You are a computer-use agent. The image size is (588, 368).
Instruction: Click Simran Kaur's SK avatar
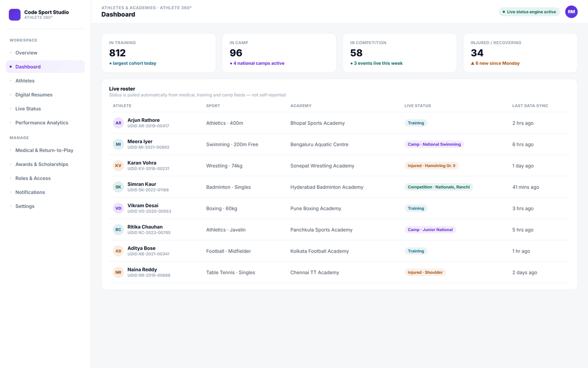tap(119, 187)
